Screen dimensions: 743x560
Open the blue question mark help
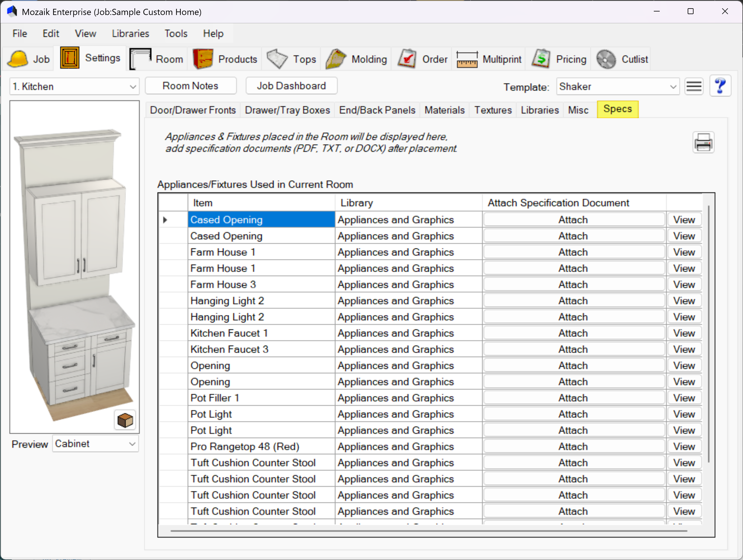point(720,86)
